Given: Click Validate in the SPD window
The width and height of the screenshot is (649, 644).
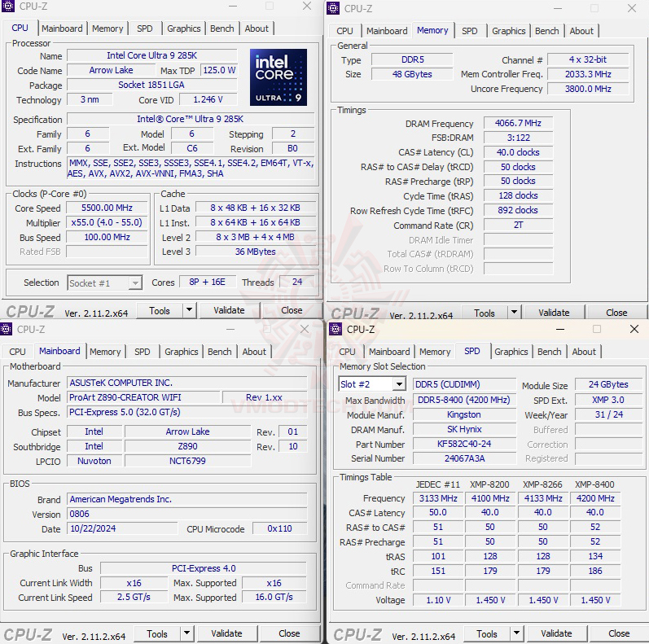Looking at the screenshot, I should pyautogui.click(x=556, y=633).
